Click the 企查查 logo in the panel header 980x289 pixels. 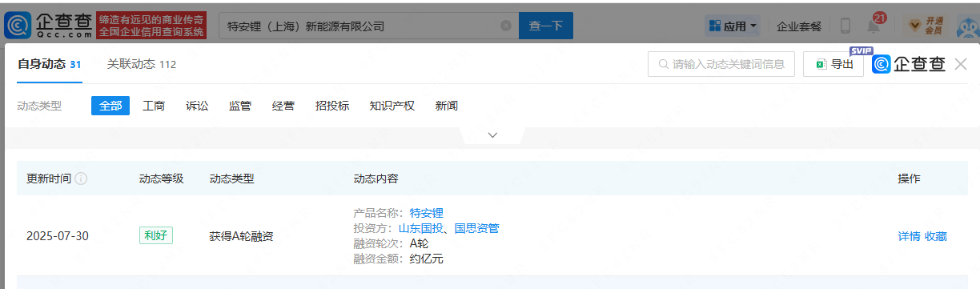(909, 64)
